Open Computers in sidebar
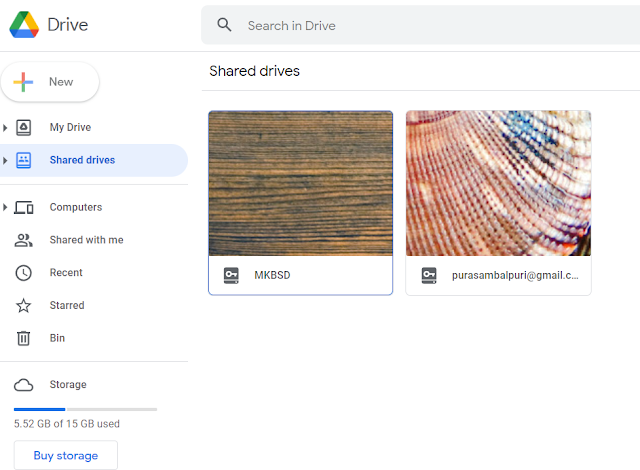 click(x=76, y=207)
